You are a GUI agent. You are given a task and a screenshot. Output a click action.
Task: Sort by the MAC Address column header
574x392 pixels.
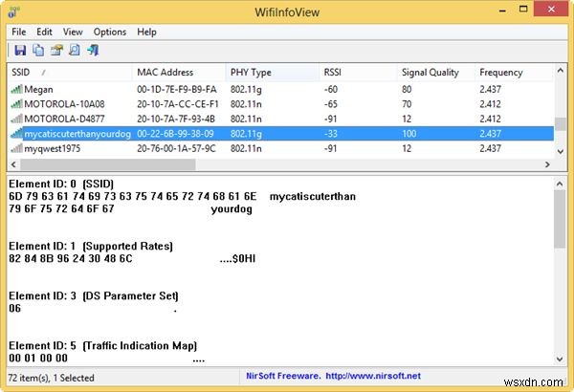click(179, 72)
